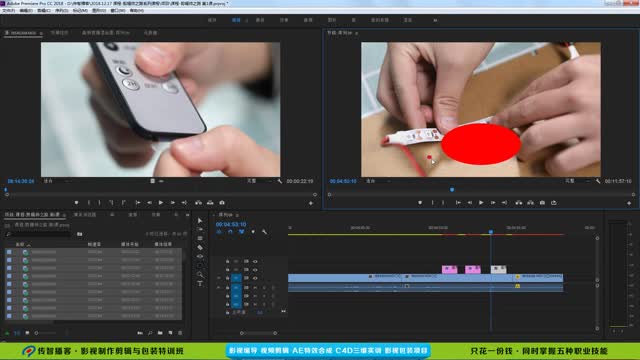Export Frame camera icon in Source monitor
The height and width of the screenshot is (360, 640).
(x=222, y=202)
